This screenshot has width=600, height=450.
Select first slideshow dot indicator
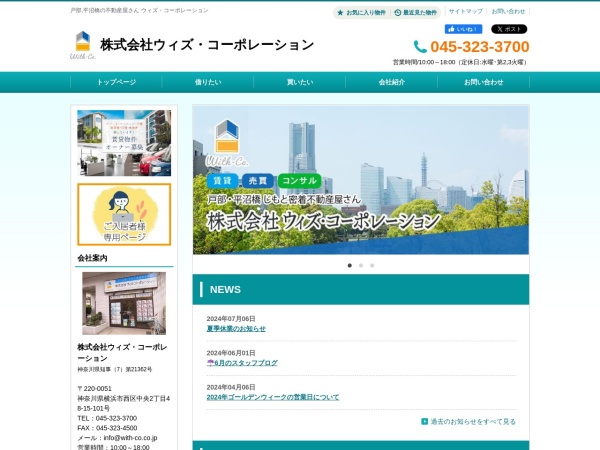click(x=349, y=265)
